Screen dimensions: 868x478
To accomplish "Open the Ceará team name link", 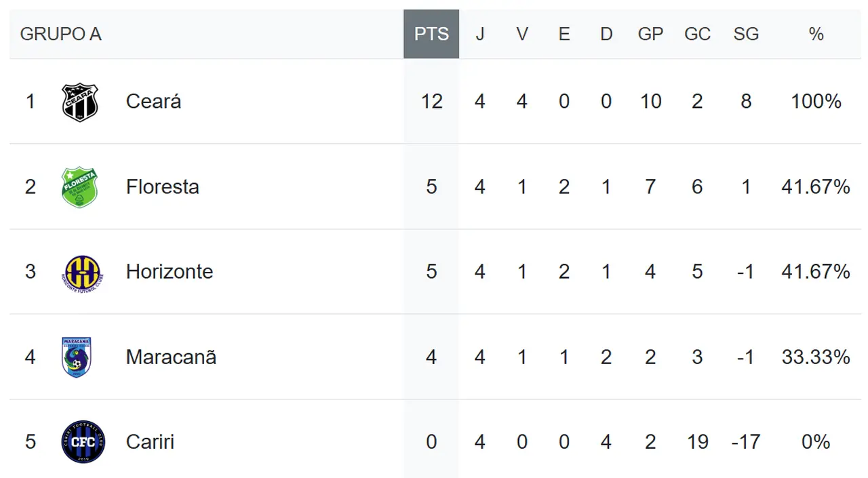I will click(x=153, y=102).
